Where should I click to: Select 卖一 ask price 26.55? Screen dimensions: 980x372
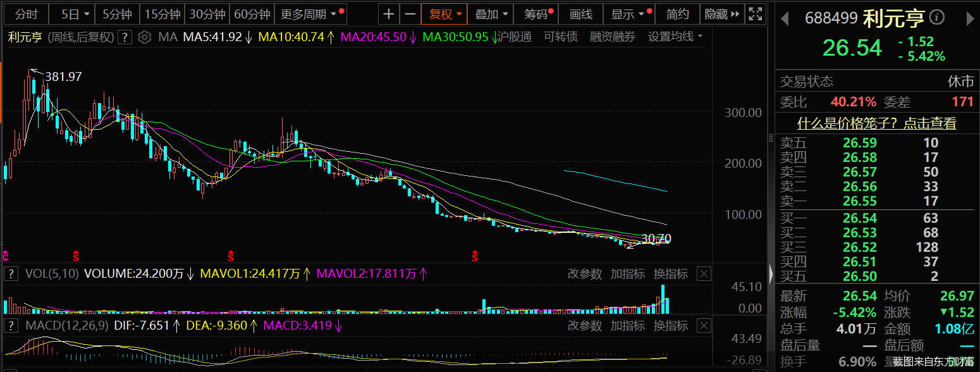pos(859,201)
